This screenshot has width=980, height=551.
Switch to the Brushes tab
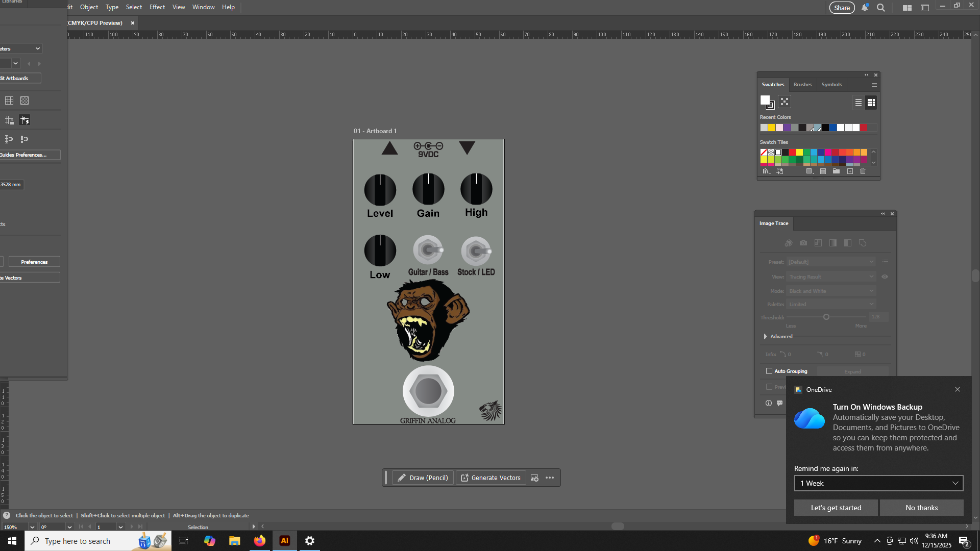802,85
